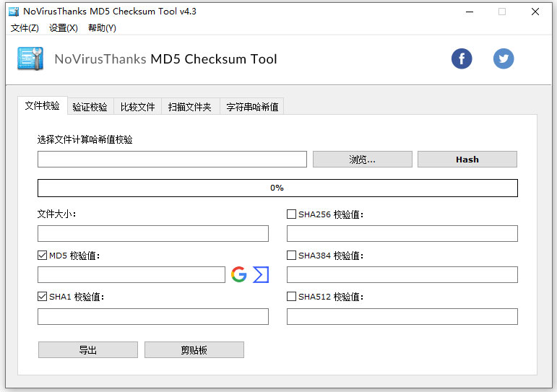Enable the SHA256 检验值 checkbox

pyautogui.click(x=291, y=214)
